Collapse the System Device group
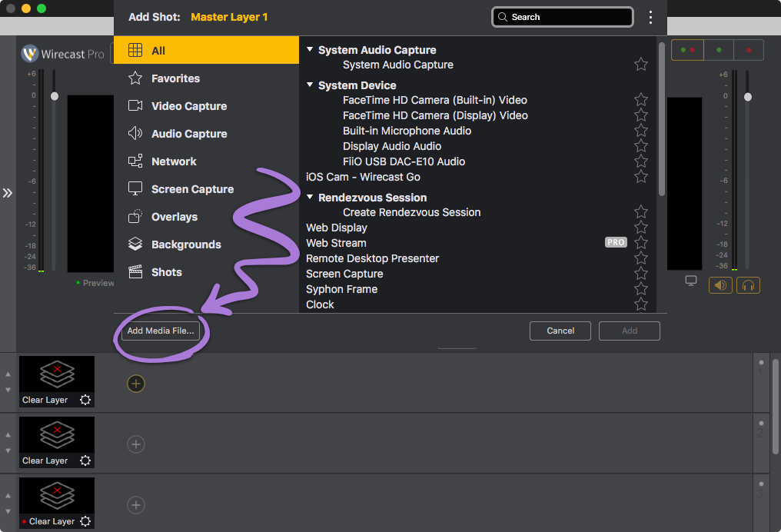This screenshot has height=532, width=781. coord(310,85)
